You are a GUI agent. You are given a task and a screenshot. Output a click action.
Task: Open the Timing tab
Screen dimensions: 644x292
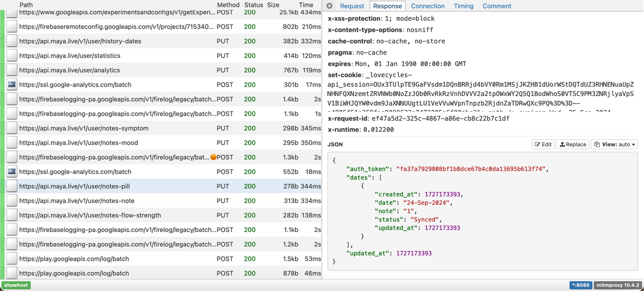[x=463, y=6]
